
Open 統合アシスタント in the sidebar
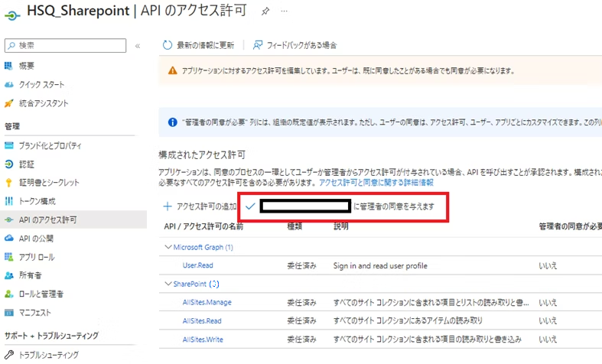coord(44,103)
